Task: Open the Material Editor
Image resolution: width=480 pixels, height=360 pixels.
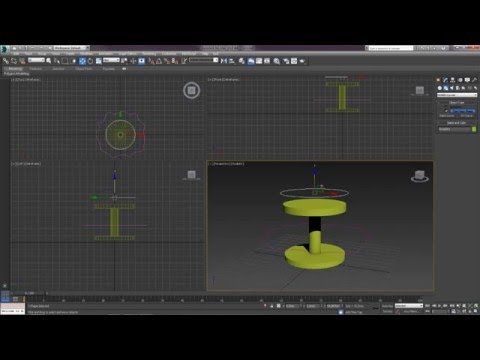Action: coord(277,61)
